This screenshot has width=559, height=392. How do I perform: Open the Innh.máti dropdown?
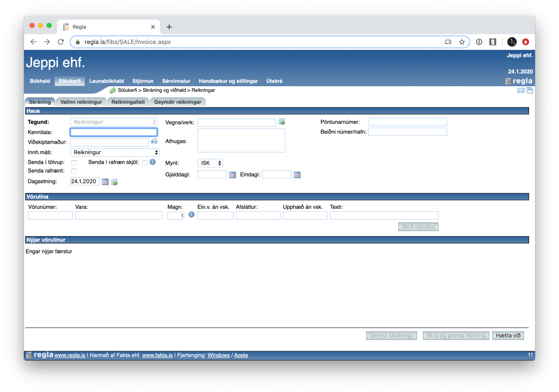[x=115, y=152]
